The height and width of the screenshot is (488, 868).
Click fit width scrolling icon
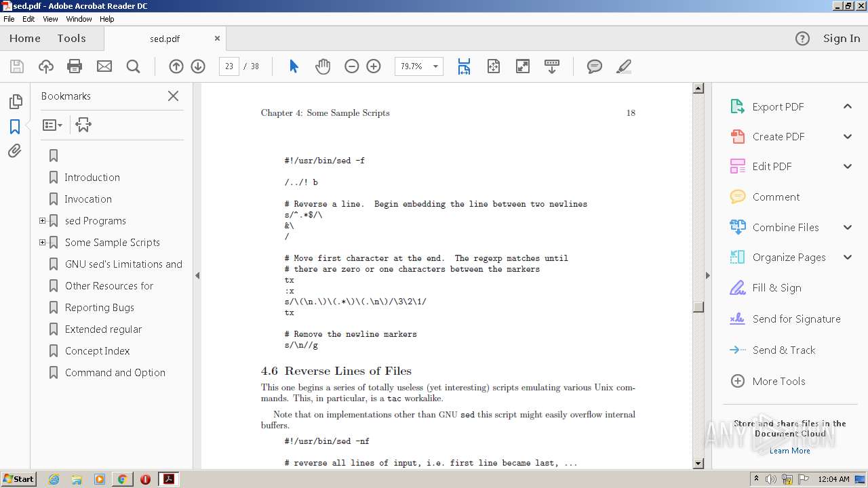tap(464, 66)
